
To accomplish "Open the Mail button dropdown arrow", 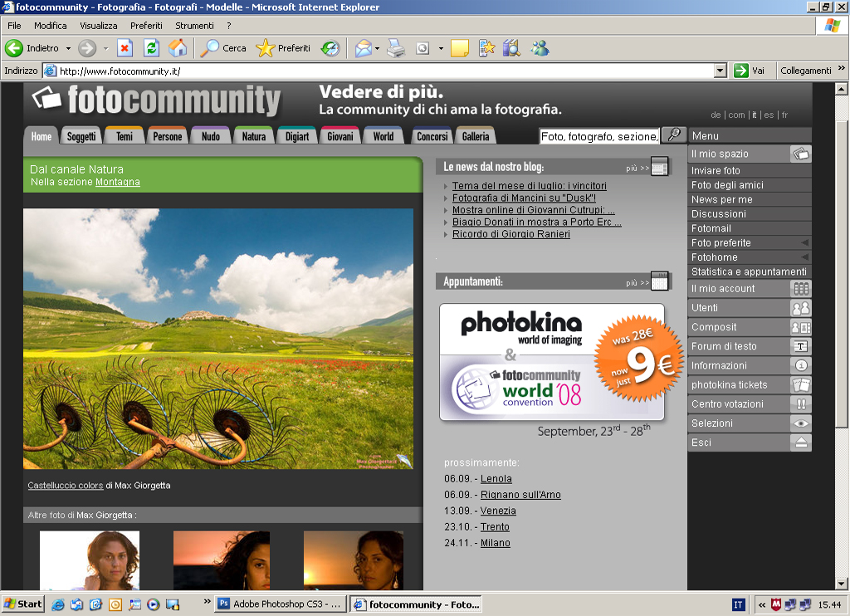I will (x=378, y=48).
